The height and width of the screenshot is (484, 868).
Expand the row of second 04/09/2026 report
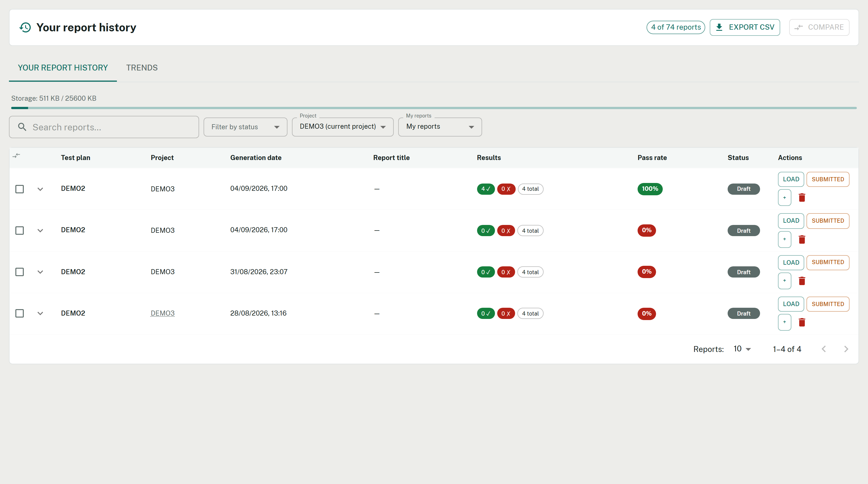click(40, 231)
